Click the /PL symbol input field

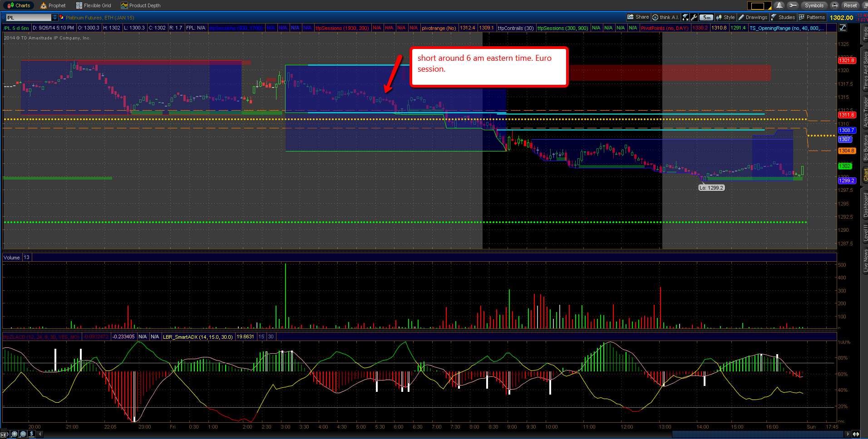coord(29,18)
